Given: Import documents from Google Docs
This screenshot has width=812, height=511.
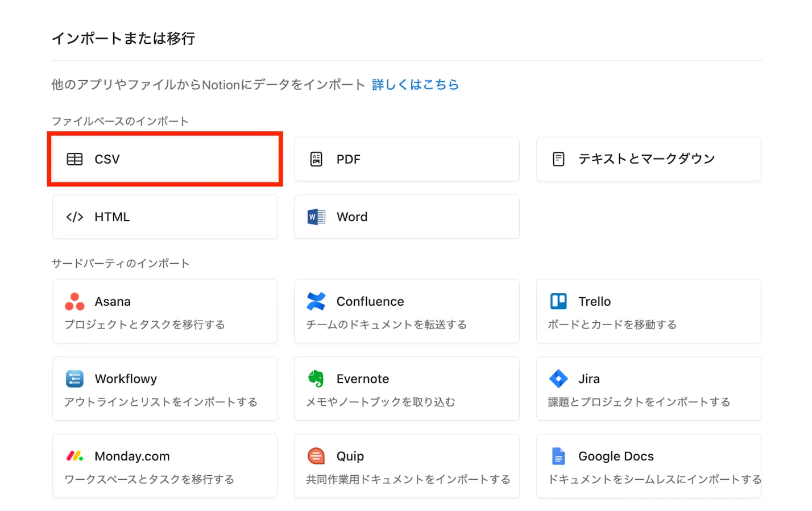Looking at the screenshot, I should click(648, 466).
